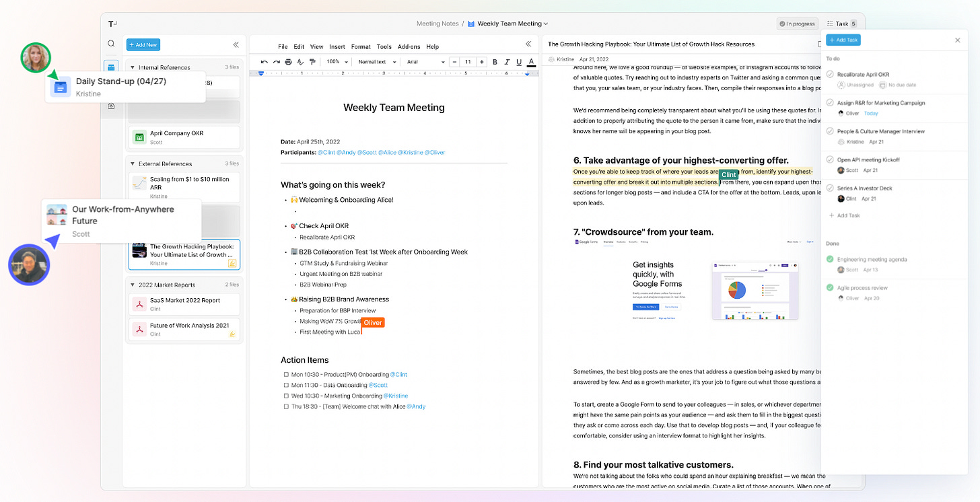Click the left indent marker on ruler
Screen dimensions: 980x502
coord(260,73)
